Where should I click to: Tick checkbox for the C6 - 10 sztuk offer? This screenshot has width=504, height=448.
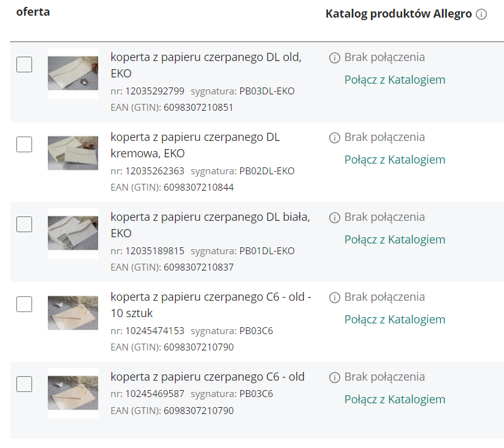(x=24, y=304)
